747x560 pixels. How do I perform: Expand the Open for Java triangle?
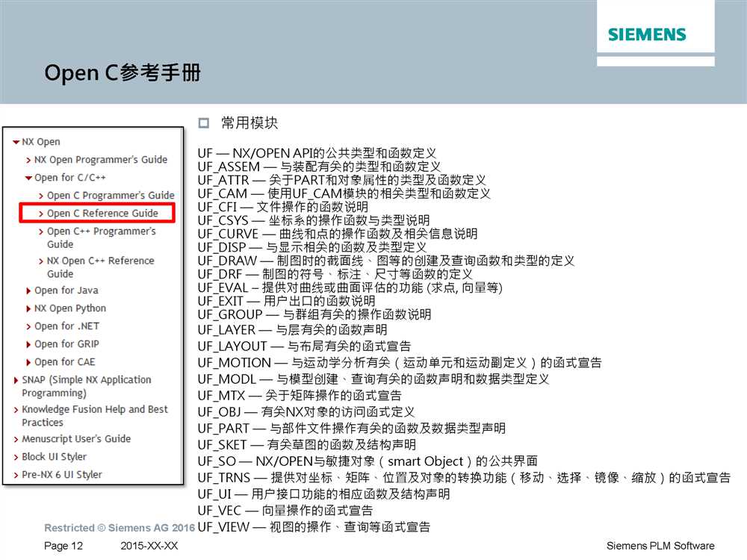[28, 291]
